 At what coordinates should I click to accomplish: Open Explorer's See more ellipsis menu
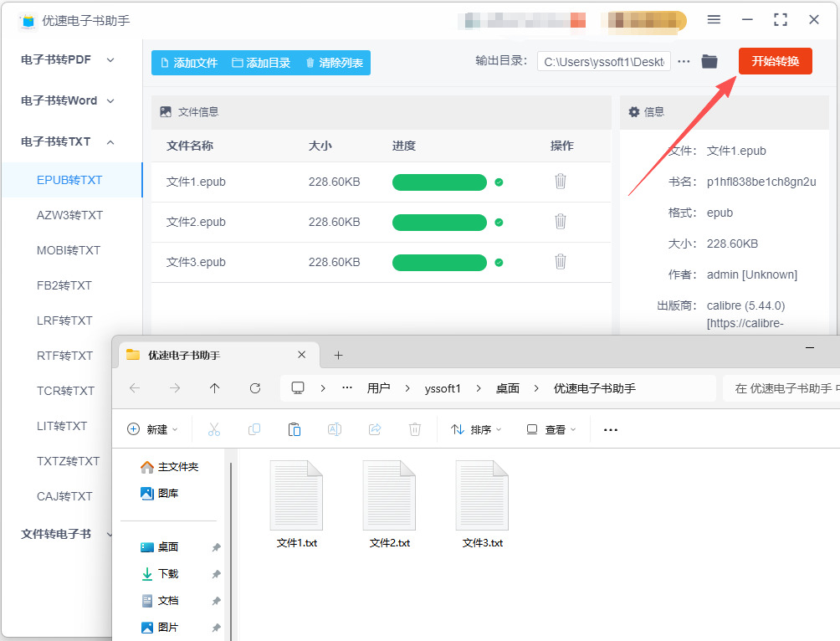(x=611, y=430)
